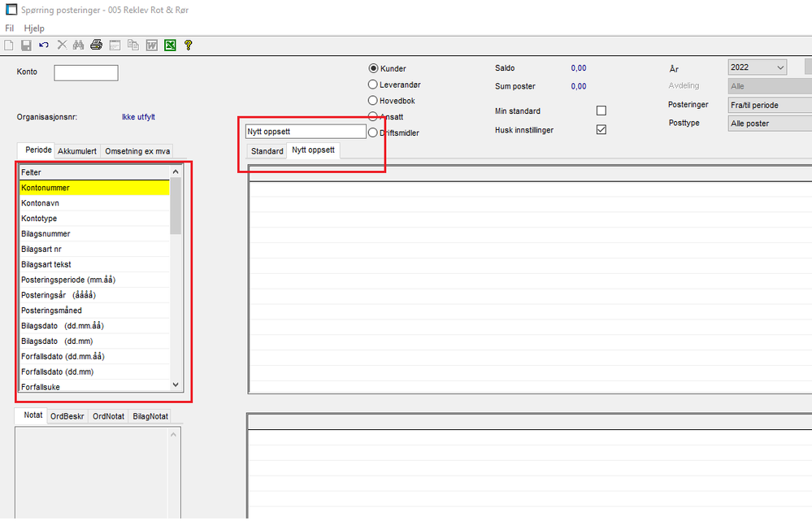Open the År 2022 dropdown

click(x=757, y=67)
